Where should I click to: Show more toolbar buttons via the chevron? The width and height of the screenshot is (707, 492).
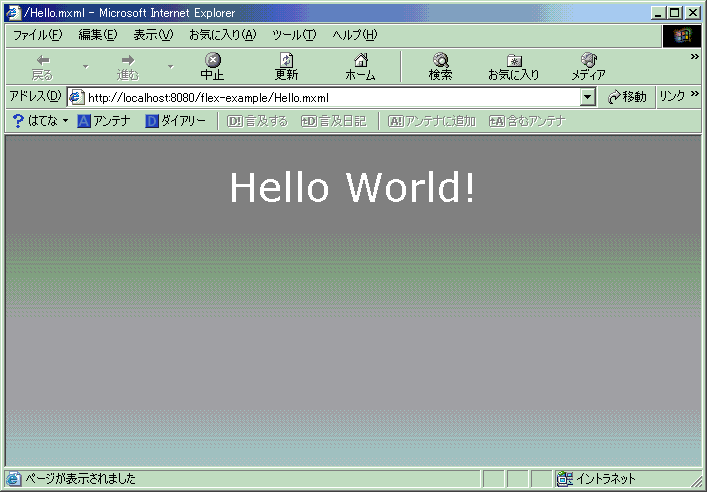click(694, 56)
